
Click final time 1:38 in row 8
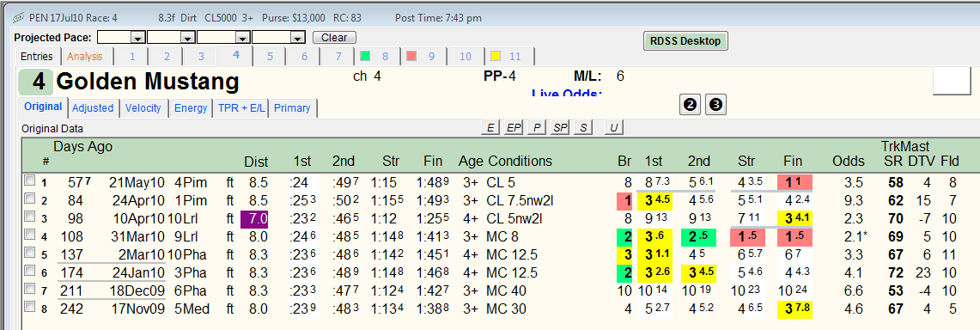433,309
